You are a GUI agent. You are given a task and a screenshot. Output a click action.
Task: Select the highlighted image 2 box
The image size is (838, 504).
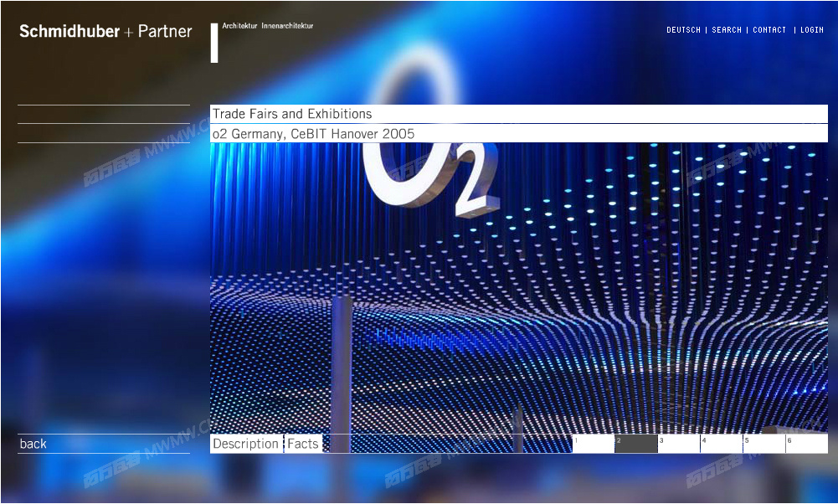point(636,444)
